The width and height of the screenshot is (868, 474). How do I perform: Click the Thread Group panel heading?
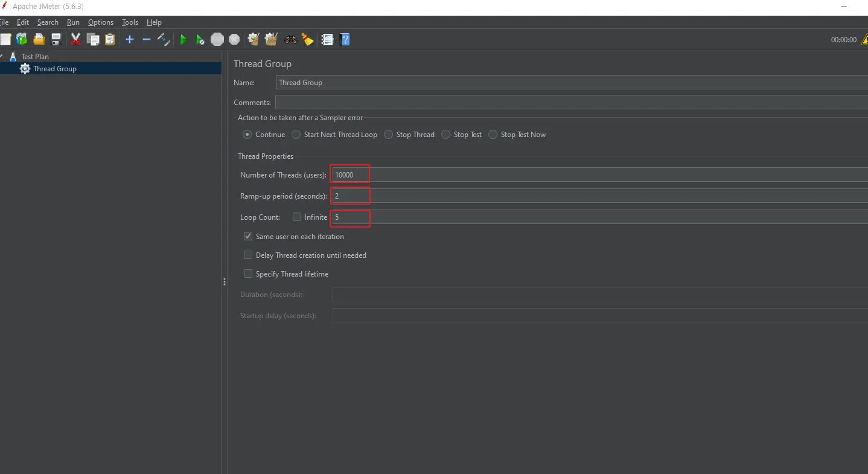[x=263, y=64]
